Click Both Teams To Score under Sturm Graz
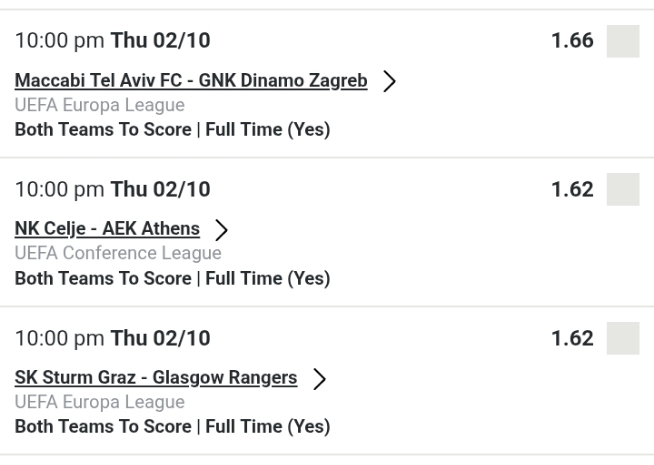The width and height of the screenshot is (654, 465). pyautogui.click(x=172, y=427)
